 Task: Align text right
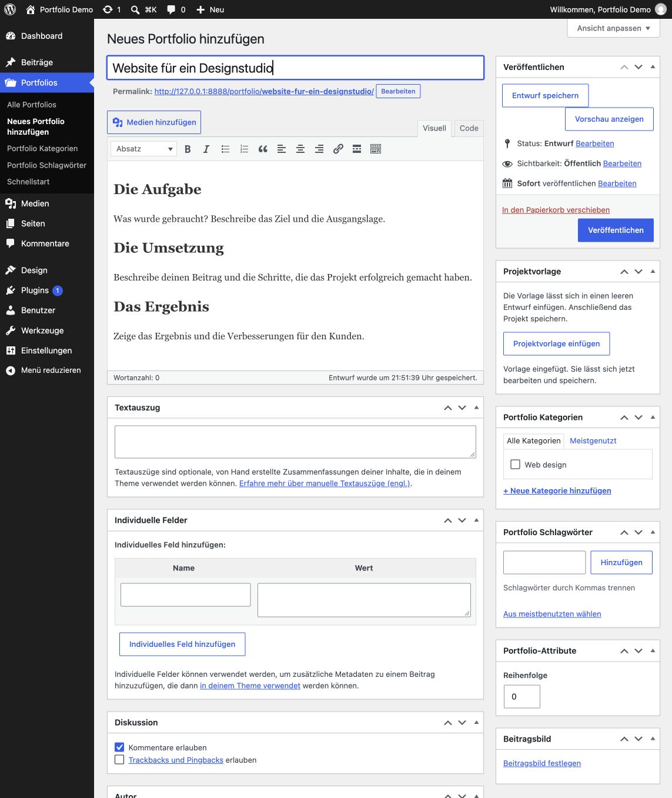(x=319, y=149)
